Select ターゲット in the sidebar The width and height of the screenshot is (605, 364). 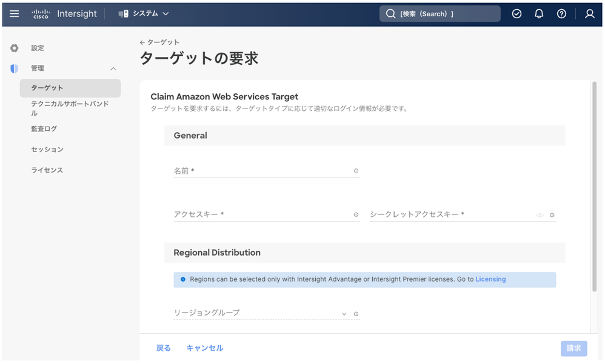pos(70,88)
